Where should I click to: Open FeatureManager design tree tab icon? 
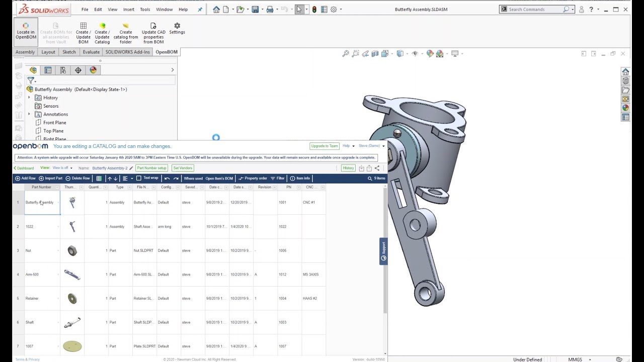[x=33, y=70]
